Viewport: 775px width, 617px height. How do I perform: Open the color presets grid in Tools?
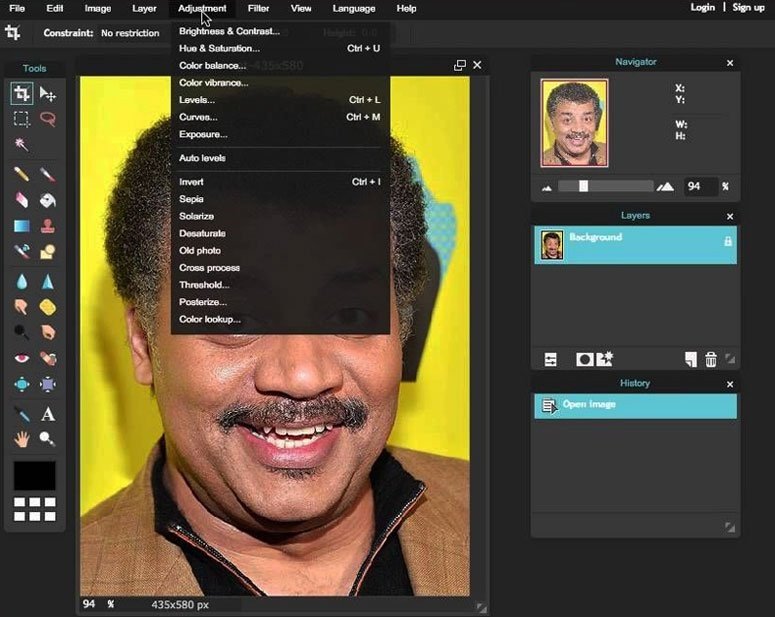pos(35,509)
